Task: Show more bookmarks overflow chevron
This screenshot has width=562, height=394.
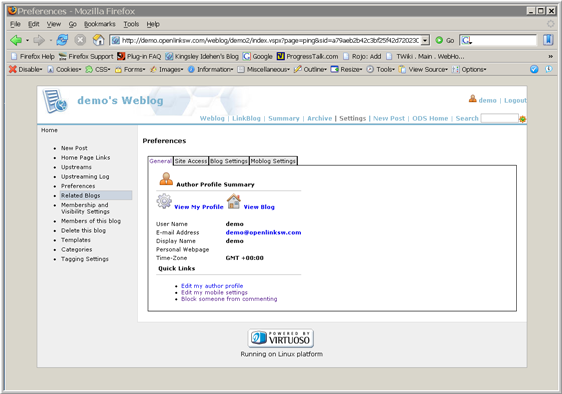Action: [550, 56]
